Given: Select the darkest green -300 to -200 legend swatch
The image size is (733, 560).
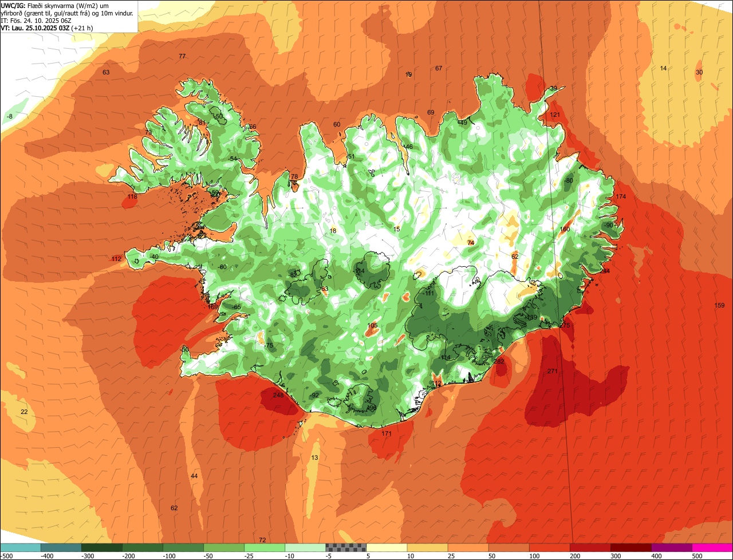Looking at the screenshot, I should click(102, 547).
